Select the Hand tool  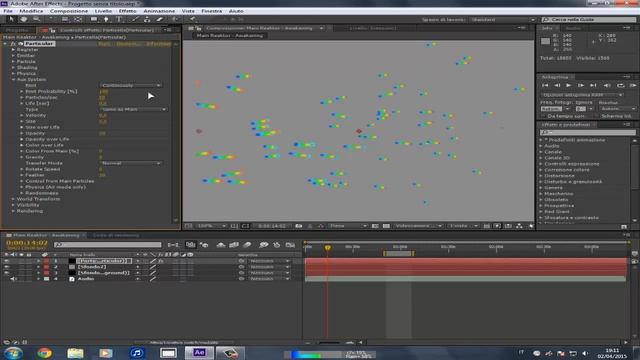point(24,19)
